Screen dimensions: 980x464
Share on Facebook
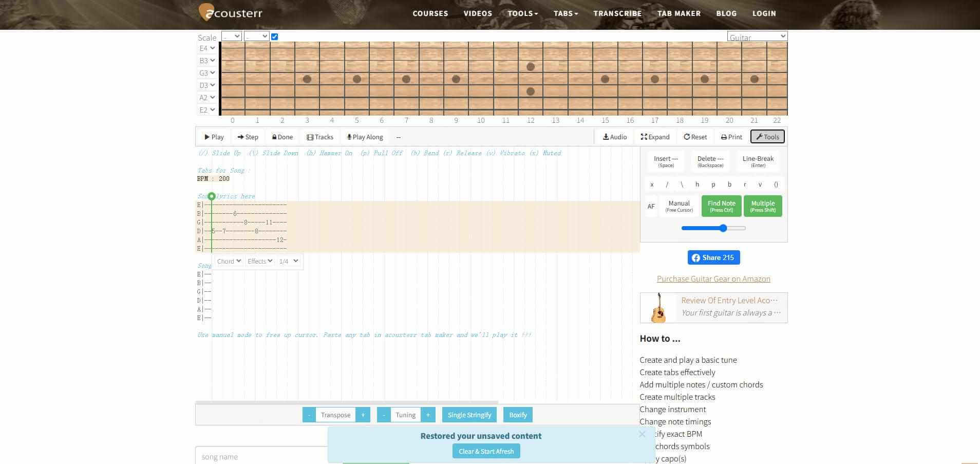click(x=713, y=257)
